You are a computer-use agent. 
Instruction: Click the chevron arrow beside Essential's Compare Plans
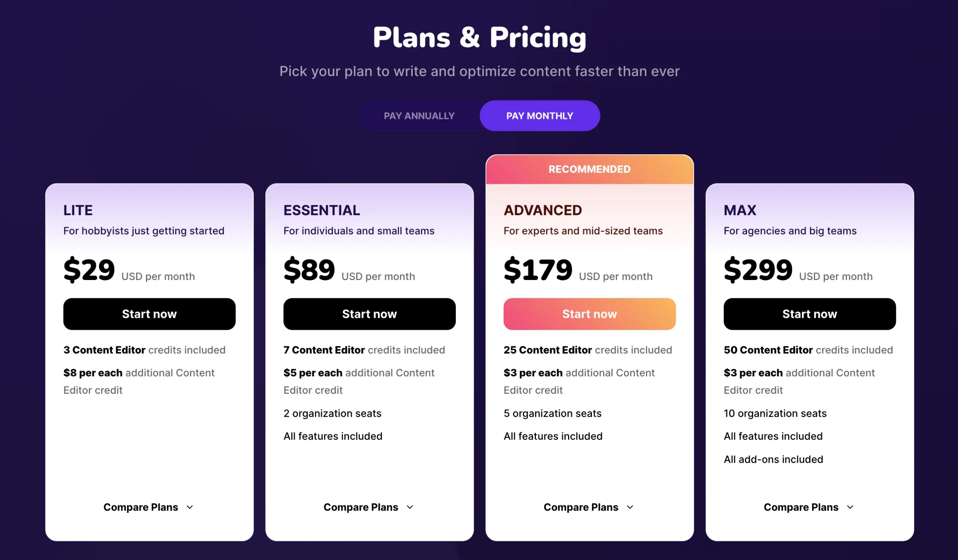tap(410, 507)
